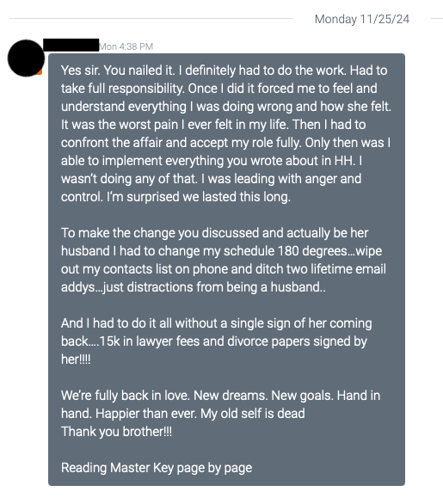
Task: Click the sentence 'I'm surprised we lasted this long.'
Action: (199, 197)
